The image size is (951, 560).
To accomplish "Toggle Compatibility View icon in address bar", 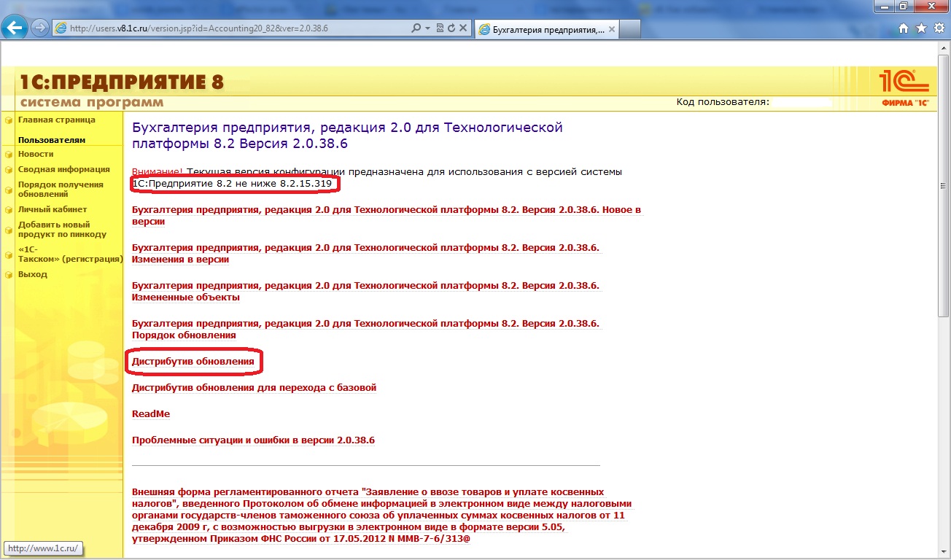I will (440, 28).
